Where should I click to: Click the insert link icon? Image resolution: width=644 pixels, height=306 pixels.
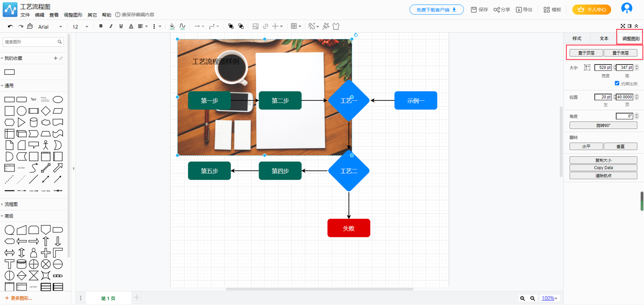266,26
